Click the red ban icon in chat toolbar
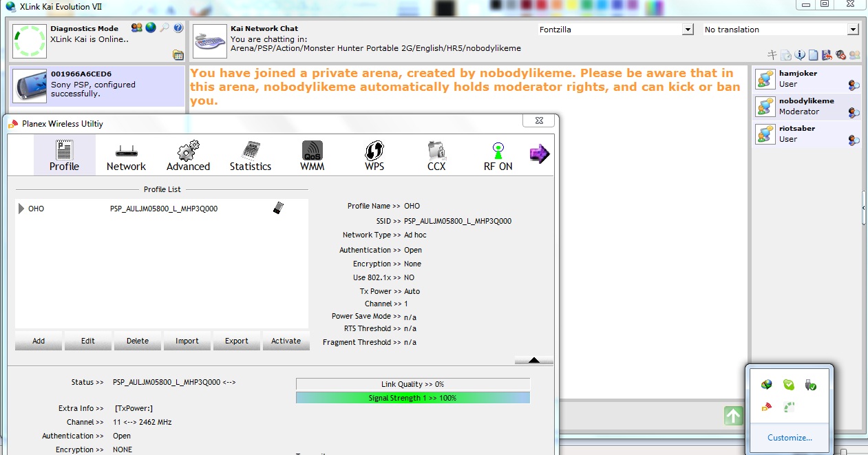This screenshot has width=868, height=455. coord(840,55)
